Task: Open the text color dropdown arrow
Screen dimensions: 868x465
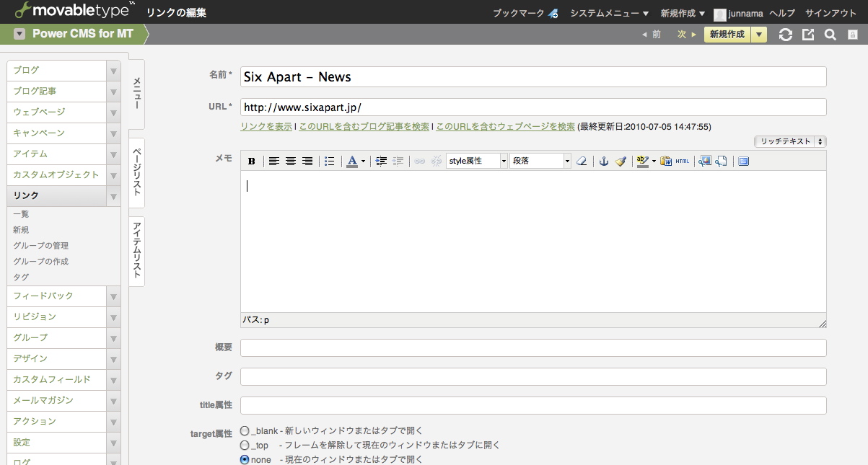Action: click(363, 161)
